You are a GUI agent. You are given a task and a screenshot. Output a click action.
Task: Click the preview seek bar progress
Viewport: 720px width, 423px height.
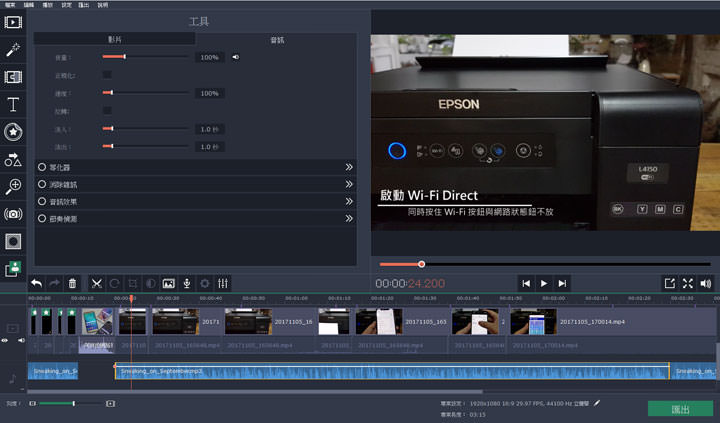coord(545,264)
